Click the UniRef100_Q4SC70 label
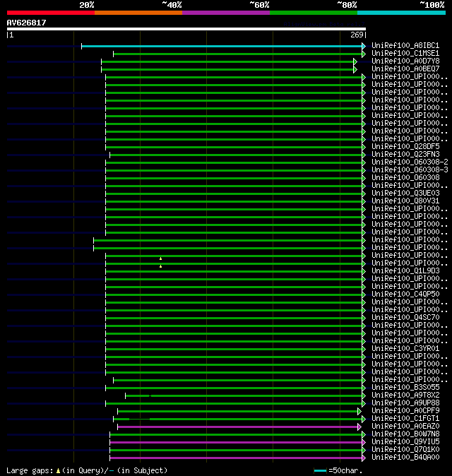Viewport: 452px width, 476px height. point(405,318)
